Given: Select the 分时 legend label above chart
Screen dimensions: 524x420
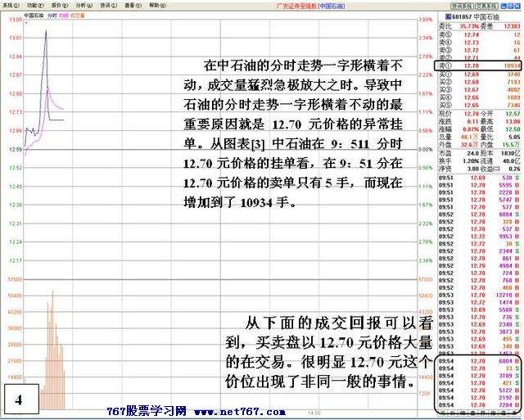Looking at the screenshot, I should 52,16.
